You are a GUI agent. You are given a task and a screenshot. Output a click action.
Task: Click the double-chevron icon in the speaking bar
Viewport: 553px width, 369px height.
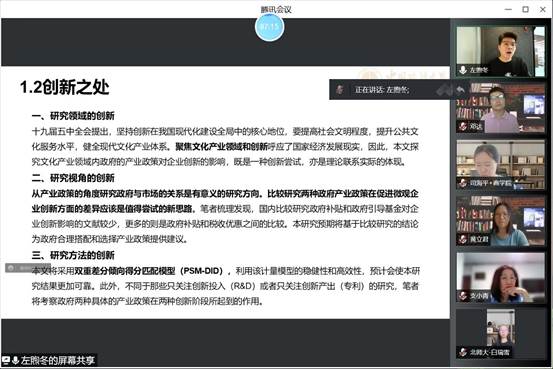tap(444, 90)
